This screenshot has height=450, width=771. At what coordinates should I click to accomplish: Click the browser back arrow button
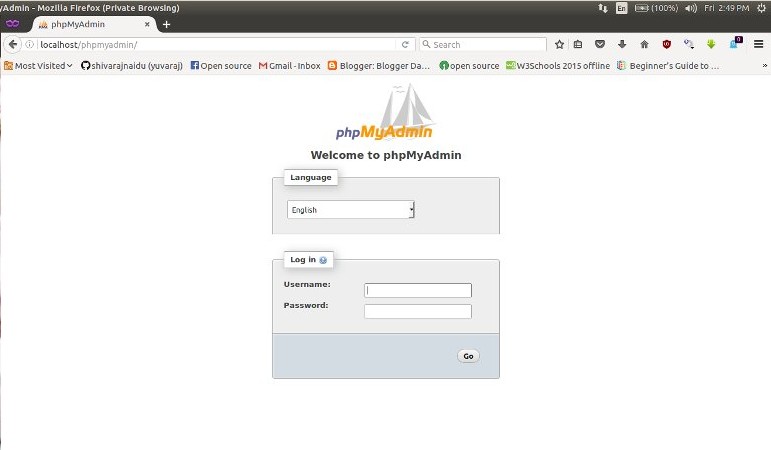point(13,44)
